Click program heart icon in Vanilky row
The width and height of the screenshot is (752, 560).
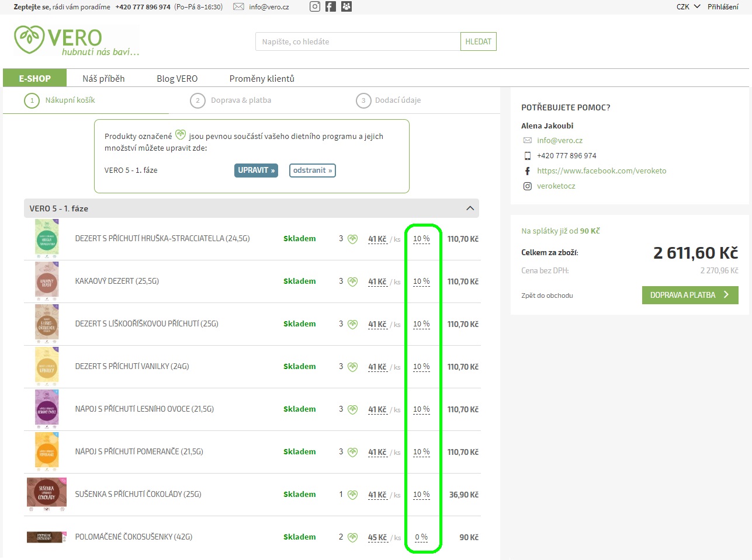pyautogui.click(x=352, y=367)
